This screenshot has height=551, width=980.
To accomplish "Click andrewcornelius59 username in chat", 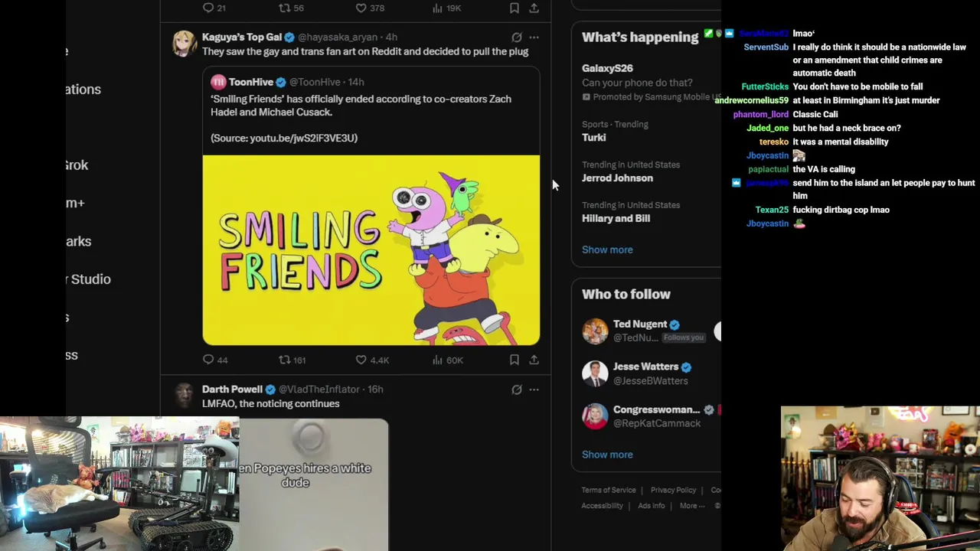I will [x=751, y=100].
